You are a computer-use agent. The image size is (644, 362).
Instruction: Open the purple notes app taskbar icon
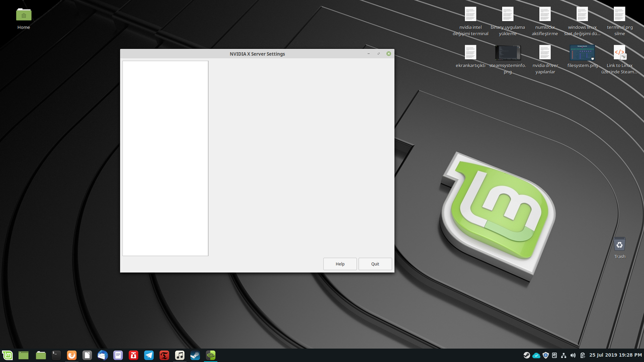click(118, 355)
